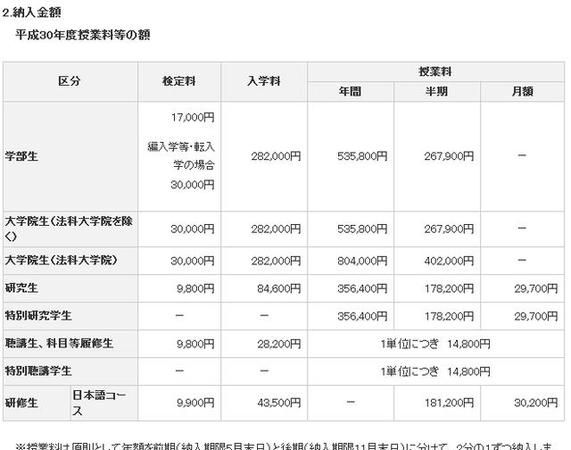Click "30,000円" in the 学部生 row
This screenshot has height=450, width=571.
pyautogui.click(x=193, y=185)
